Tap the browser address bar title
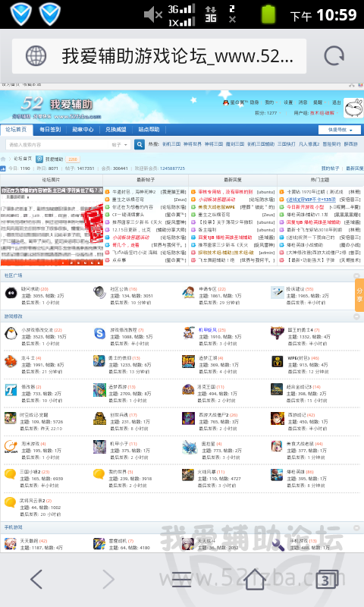Screen dimensions: 364x607 click(177, 56)
